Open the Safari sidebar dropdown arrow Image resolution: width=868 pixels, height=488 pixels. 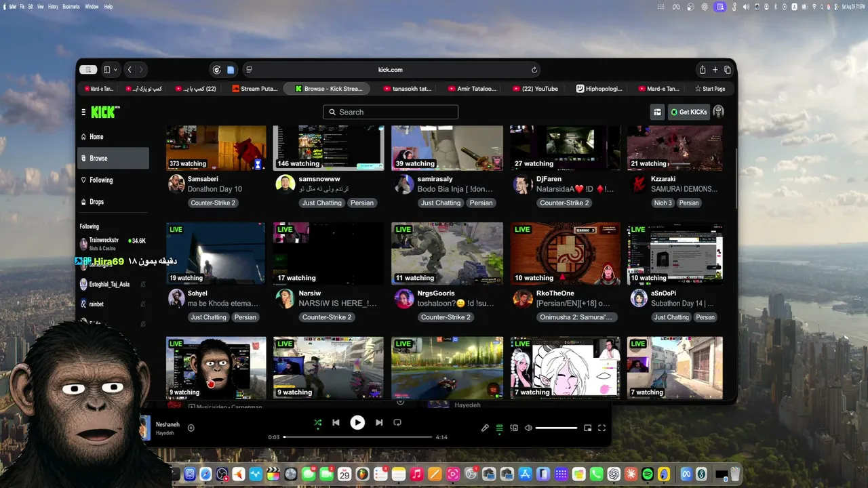pos(115,70)
